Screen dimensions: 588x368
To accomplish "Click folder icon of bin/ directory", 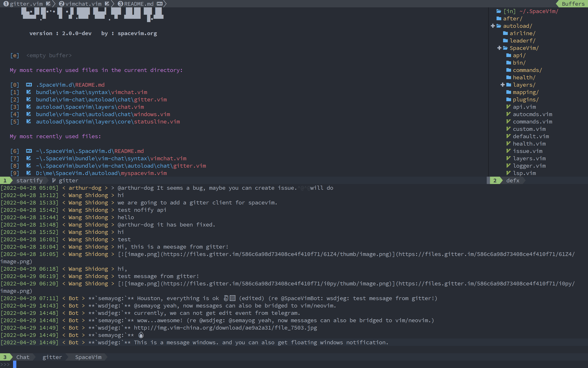I will [509, 63].
